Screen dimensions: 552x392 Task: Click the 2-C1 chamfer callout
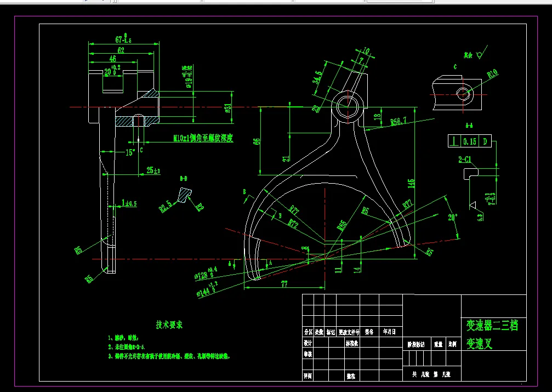point(465,160)
